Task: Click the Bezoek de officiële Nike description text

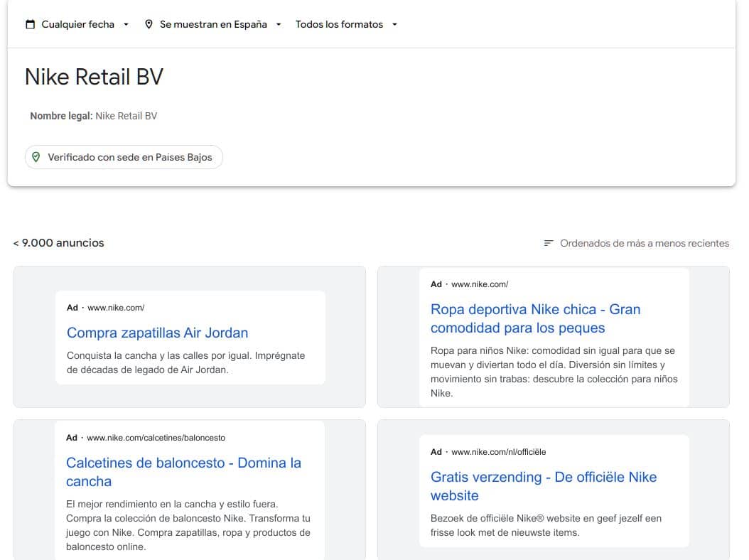Action: [546, 525]
